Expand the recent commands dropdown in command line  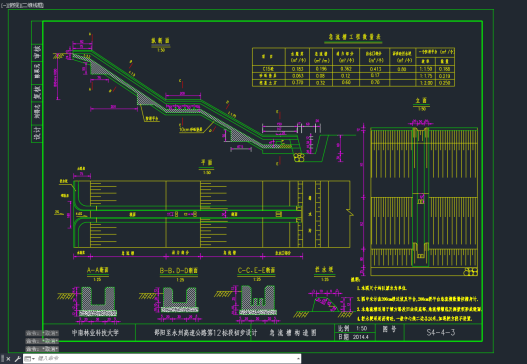(x=30, y=359)
